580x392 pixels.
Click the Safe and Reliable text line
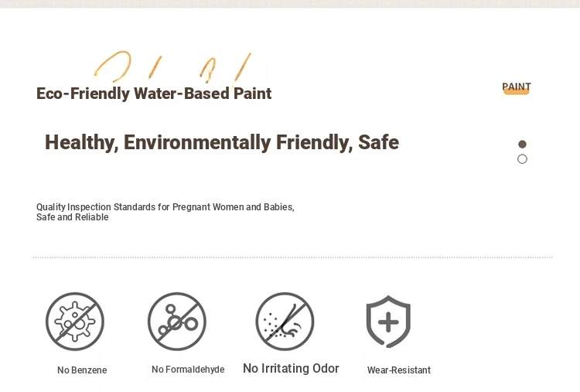[73, 217]
